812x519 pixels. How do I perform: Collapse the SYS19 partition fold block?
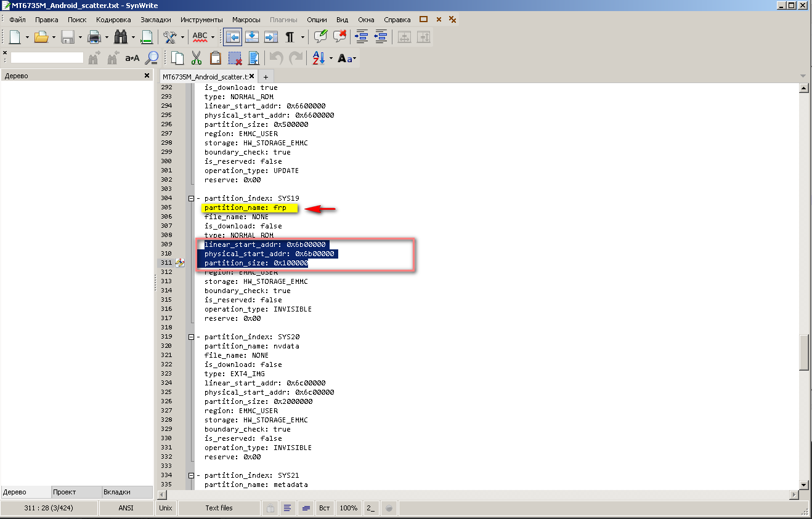191,198
